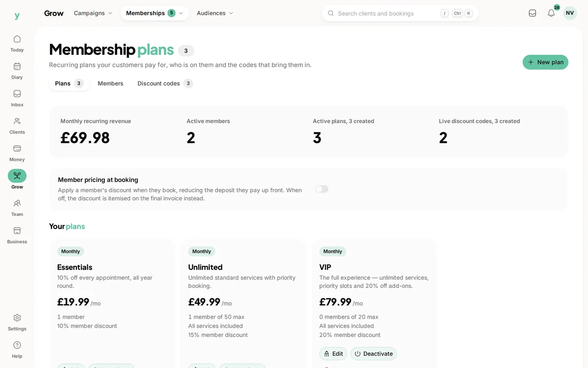Open the Diary calendar icon
The width and height of the screenshot is (588, 368).
click(17, 67)
